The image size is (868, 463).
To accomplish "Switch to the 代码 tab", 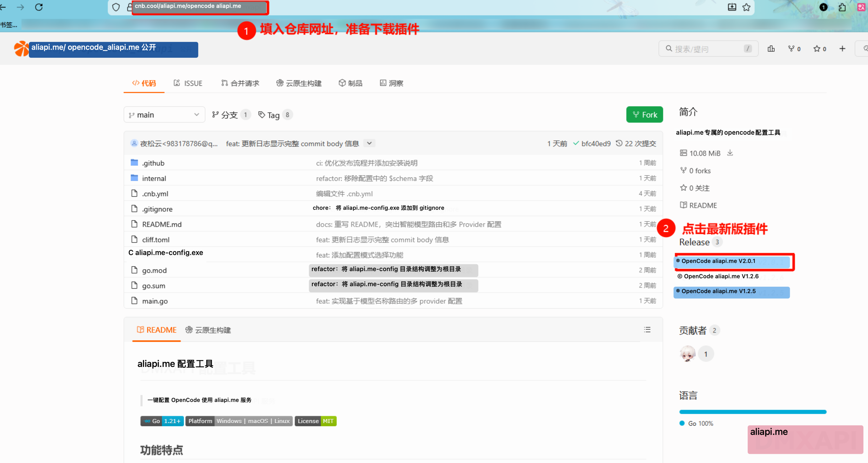I will click(x=144, y=83).
